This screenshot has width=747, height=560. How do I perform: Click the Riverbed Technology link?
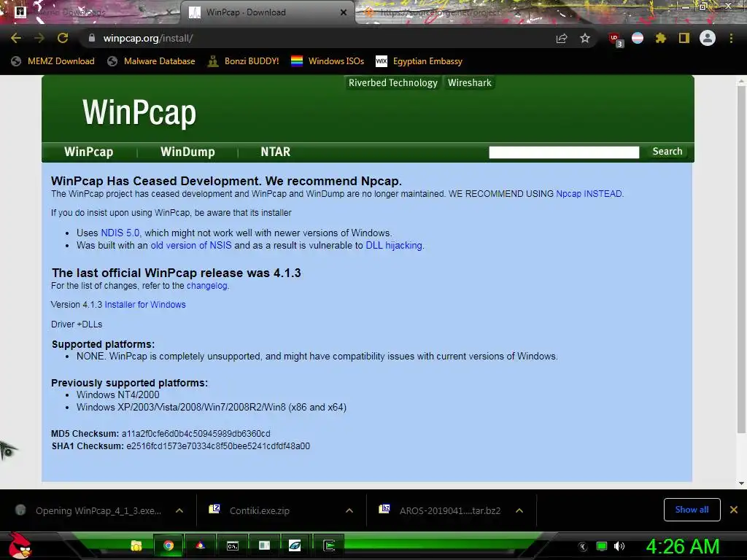tap(393, 83)
